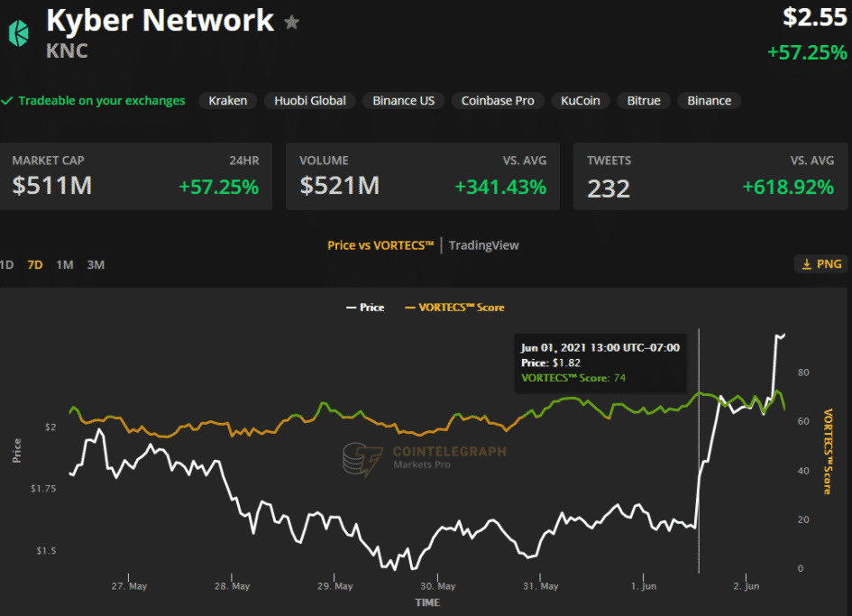Open the TradingView chart view
Screen dimensions: 852x616
coord(483,245)
